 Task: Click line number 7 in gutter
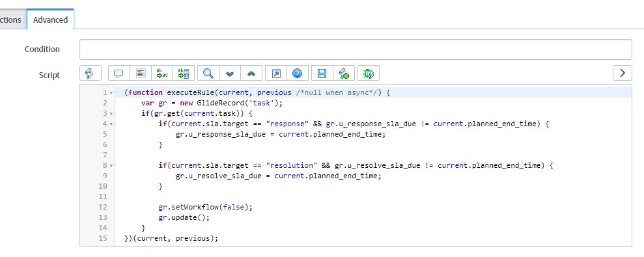(x=105, y=156)
